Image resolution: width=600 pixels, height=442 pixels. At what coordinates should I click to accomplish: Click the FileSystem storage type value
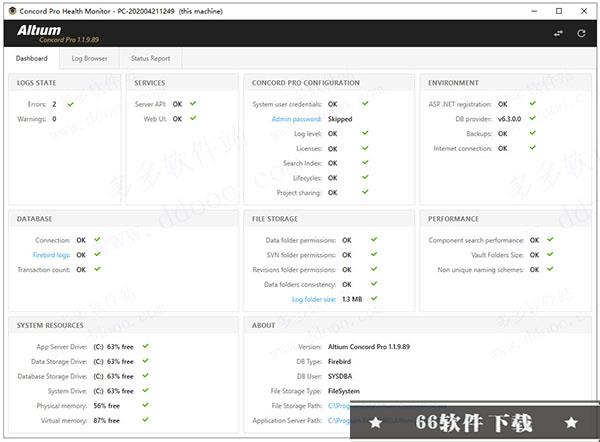coord(344,391)
